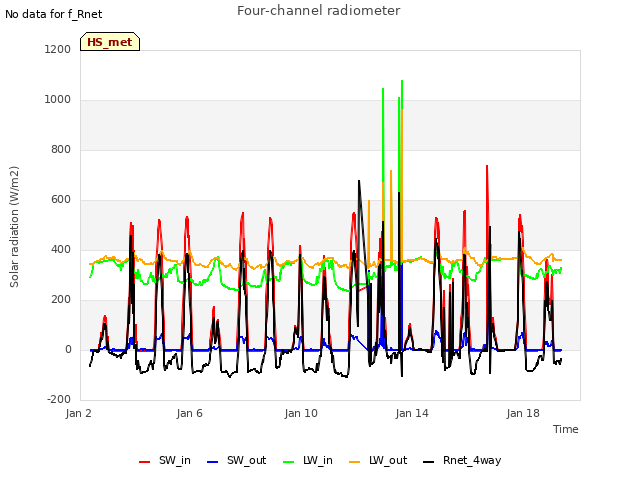Click the 0 y-axis label

point(68,349)
